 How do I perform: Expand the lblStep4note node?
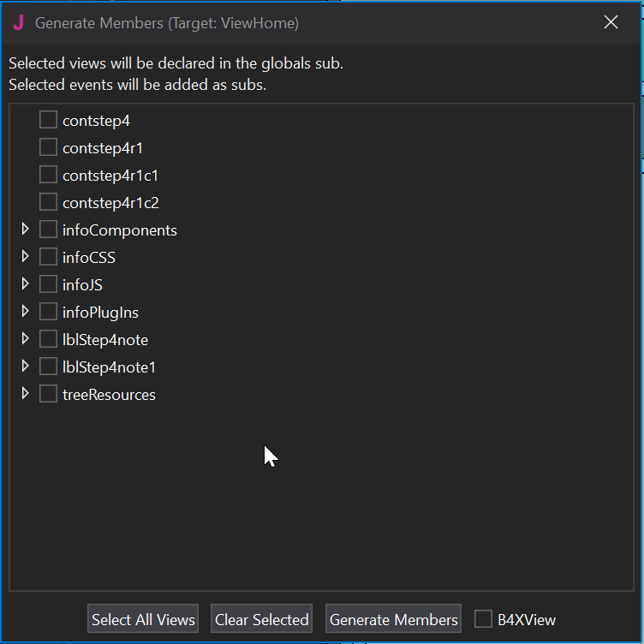(x=25, y=339)
